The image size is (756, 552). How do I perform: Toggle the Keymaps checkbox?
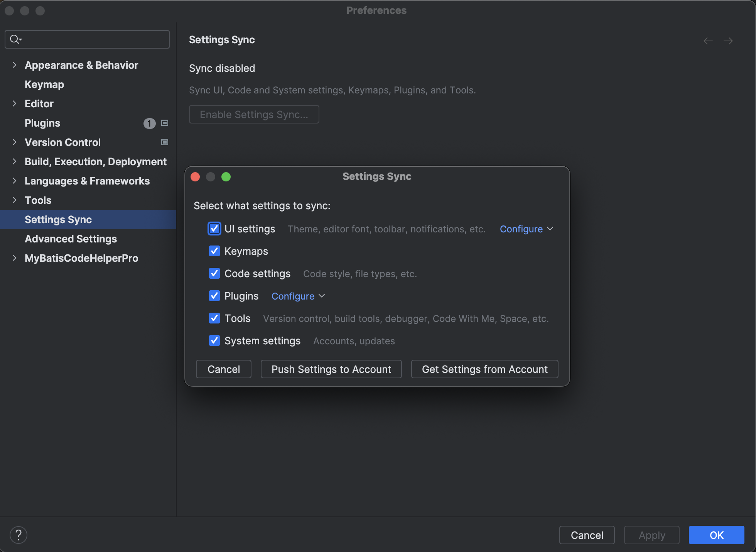(x=214, y=251)
